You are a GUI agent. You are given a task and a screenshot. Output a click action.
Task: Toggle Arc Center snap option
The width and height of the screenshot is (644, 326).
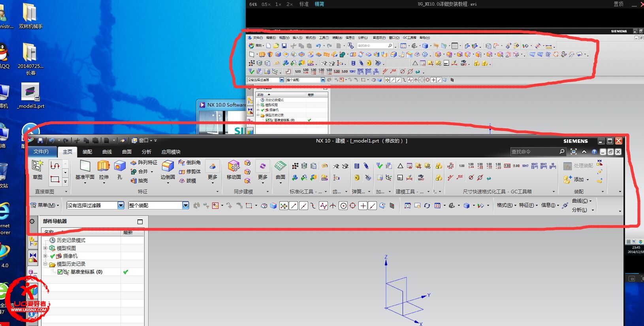click(343, 206)
